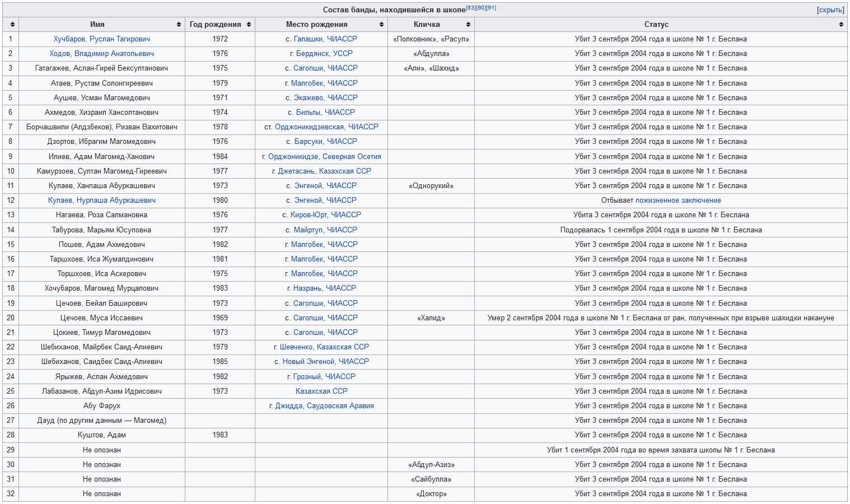Open Кулаев, Нурпаша Абуркашевич article
The image size is (850, 504).
coord(101,200)
